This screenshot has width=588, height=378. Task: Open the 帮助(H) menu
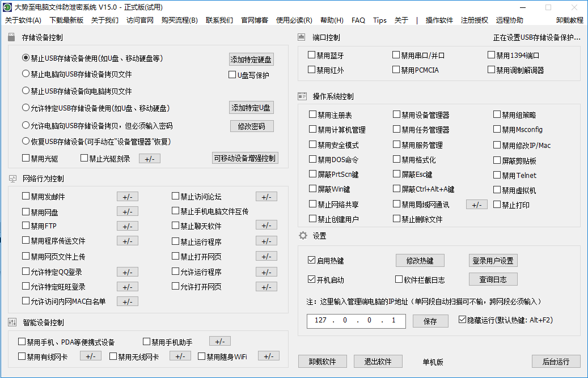point(332,20)
